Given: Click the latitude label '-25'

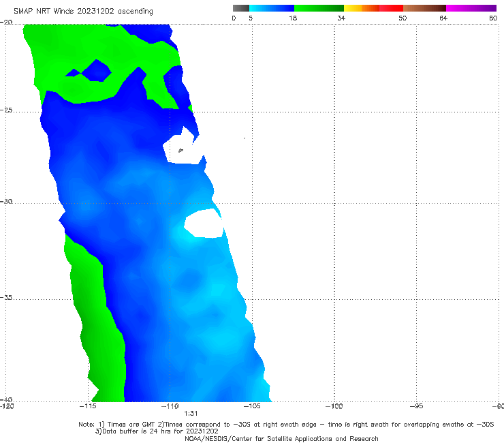Looking at the screenshot, I should pos(6,110).
